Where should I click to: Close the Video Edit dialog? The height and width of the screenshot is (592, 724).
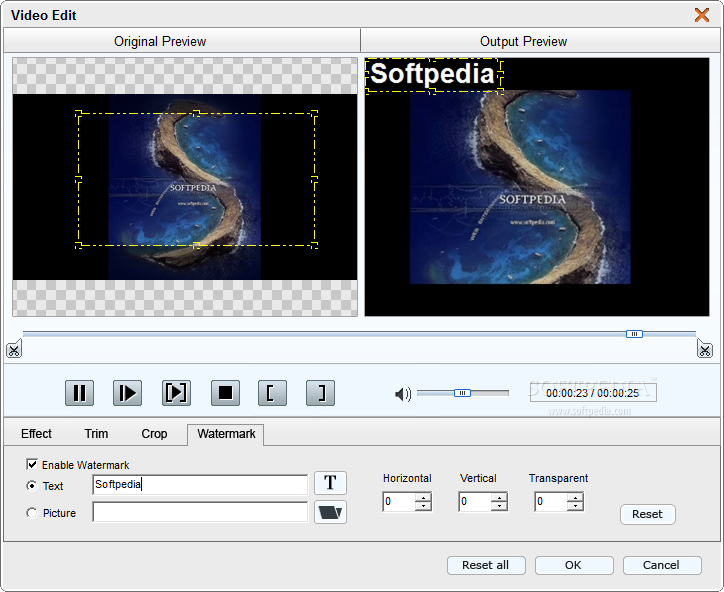point(702,15)
